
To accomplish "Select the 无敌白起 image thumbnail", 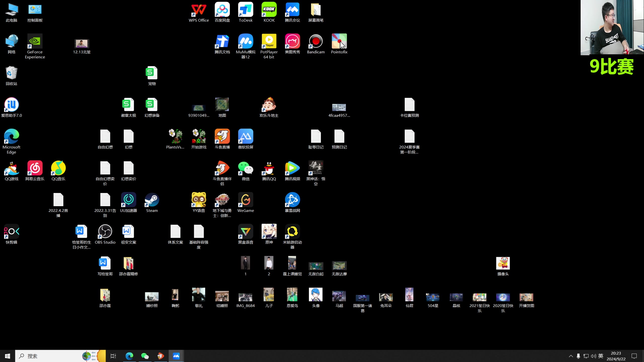I will click(316, 269).
